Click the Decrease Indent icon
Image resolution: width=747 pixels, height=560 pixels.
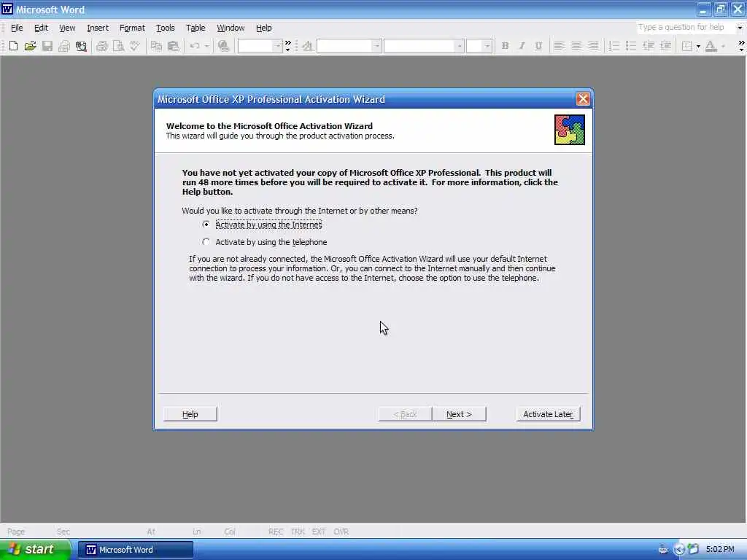648,46
